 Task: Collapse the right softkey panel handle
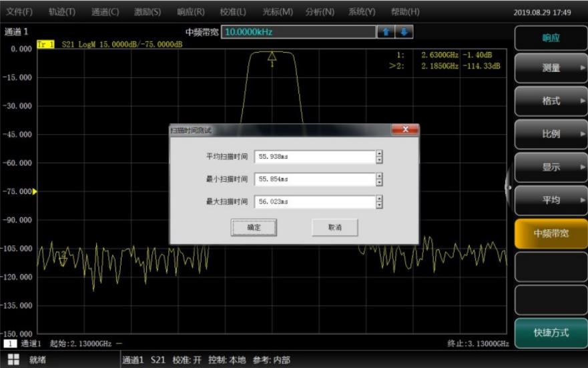(510, 187)
